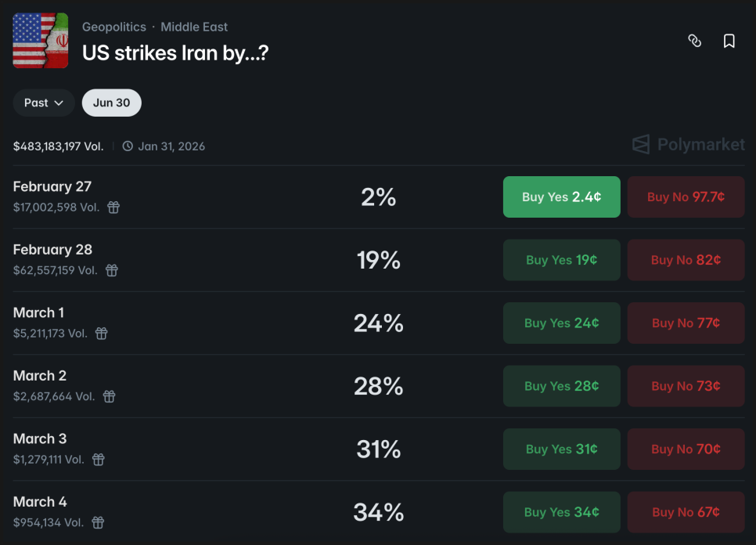Screen dimensions: 756x545
Task: Open the Past dropdown
Action: click(44, 103)
